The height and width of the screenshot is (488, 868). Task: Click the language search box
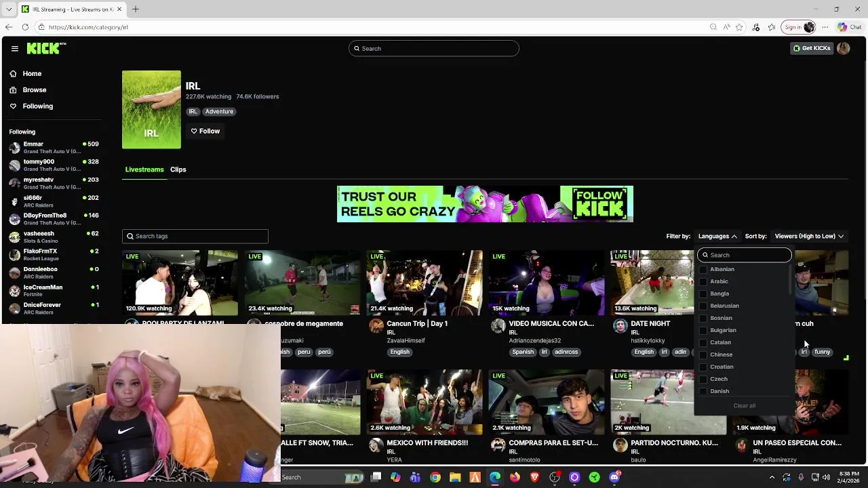[x=745, y=255]
